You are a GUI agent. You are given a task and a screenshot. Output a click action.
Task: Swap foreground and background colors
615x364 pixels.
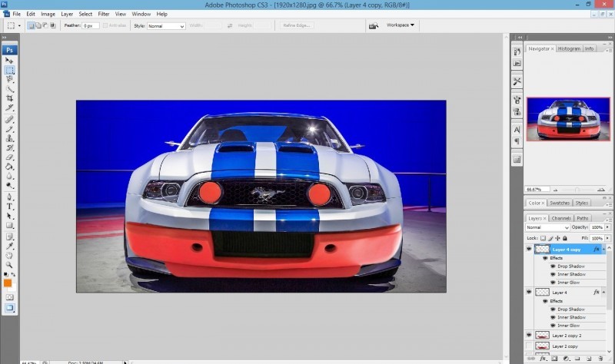pos(13,275)
